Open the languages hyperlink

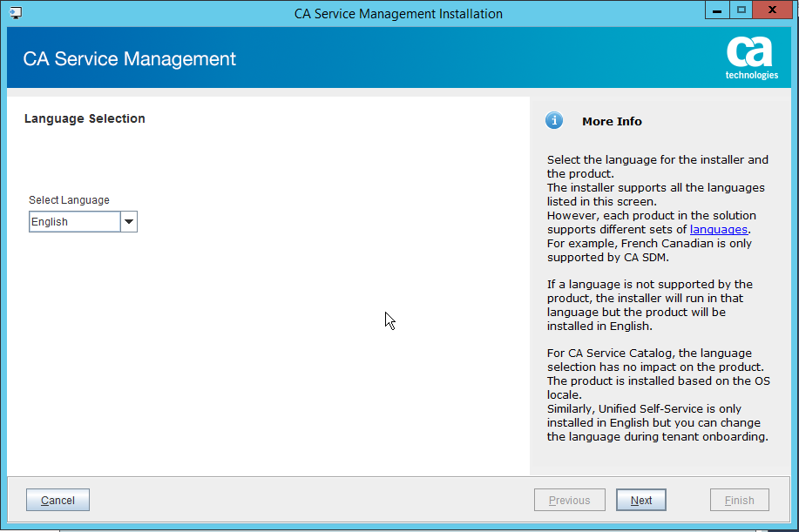718,229
